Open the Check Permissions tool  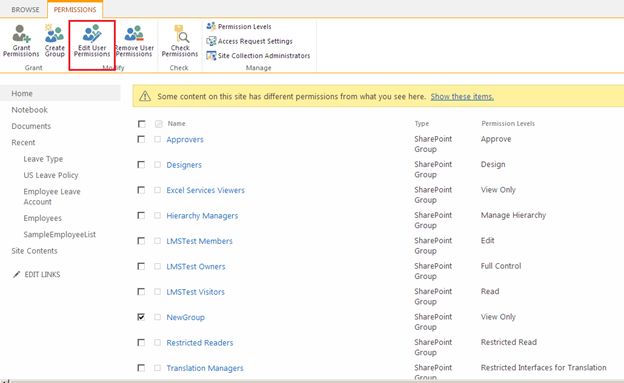coord(180,41)
